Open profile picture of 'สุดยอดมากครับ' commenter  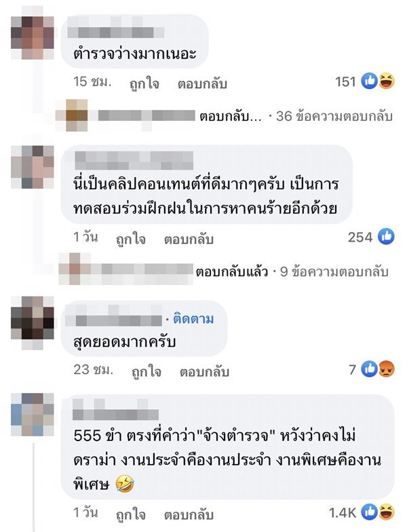33,322
